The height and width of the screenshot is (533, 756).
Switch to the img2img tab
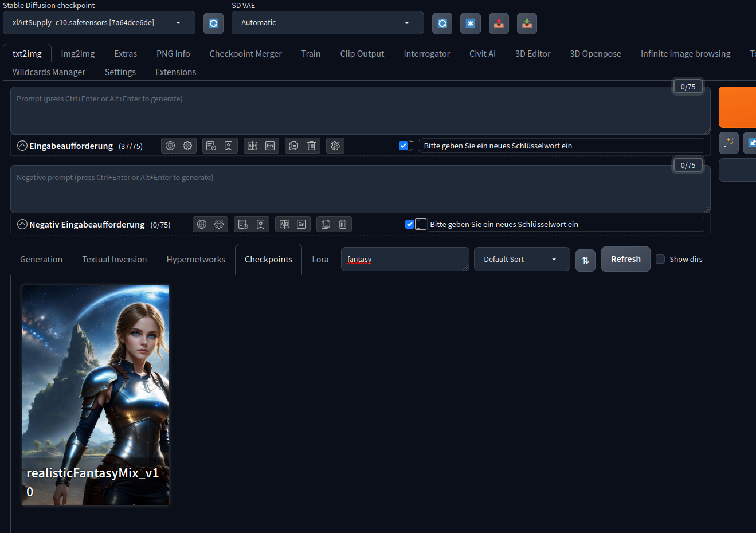(77, 53)
